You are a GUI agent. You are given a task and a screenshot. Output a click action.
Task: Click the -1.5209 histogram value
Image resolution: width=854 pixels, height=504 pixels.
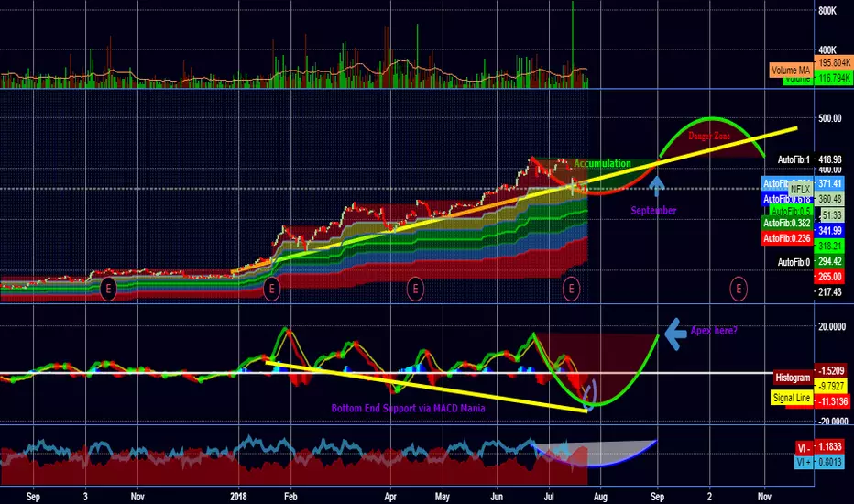pos(831,370)
